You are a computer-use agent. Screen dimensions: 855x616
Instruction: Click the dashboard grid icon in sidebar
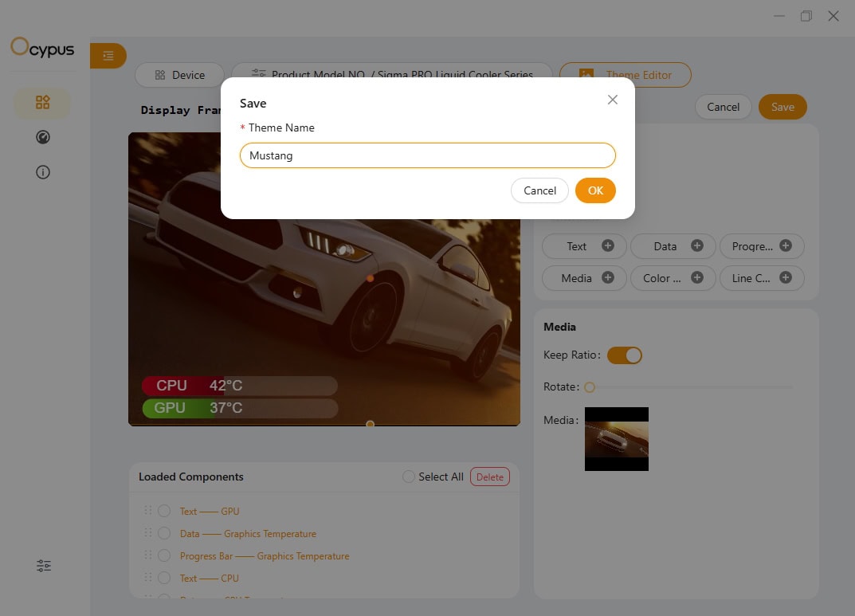click(x=43, y=102)
